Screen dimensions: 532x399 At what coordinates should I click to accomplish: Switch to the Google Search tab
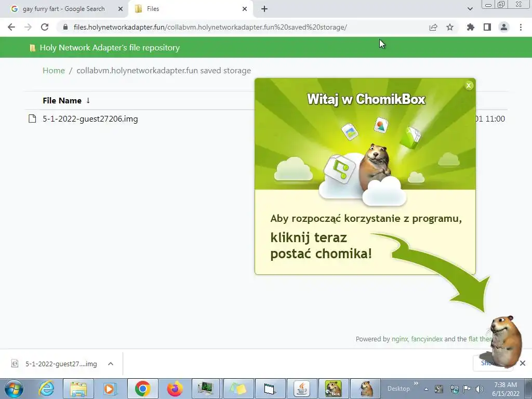click(x=64, y=9)
